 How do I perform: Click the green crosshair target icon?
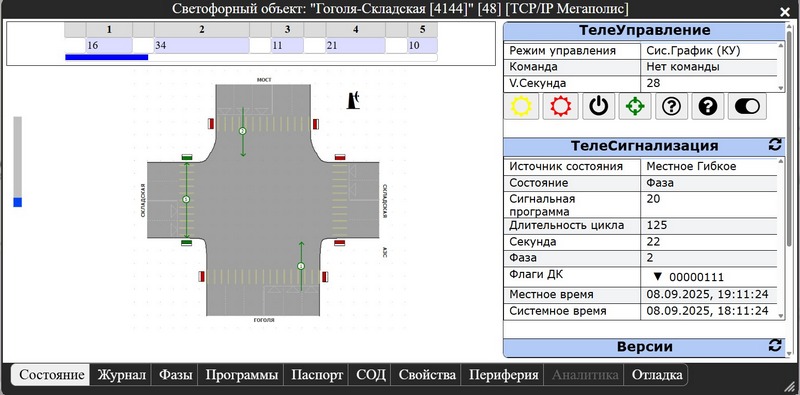pyautogui.click(x=635, y=106)
